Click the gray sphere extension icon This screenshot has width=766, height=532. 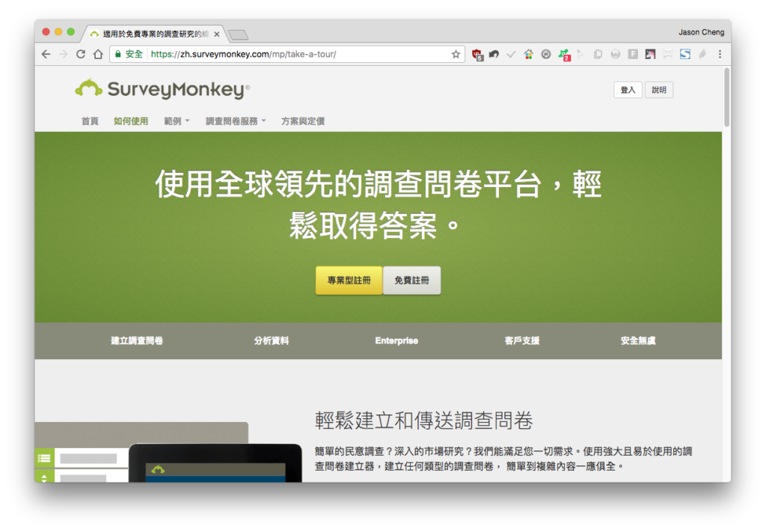tap(616, 54)
